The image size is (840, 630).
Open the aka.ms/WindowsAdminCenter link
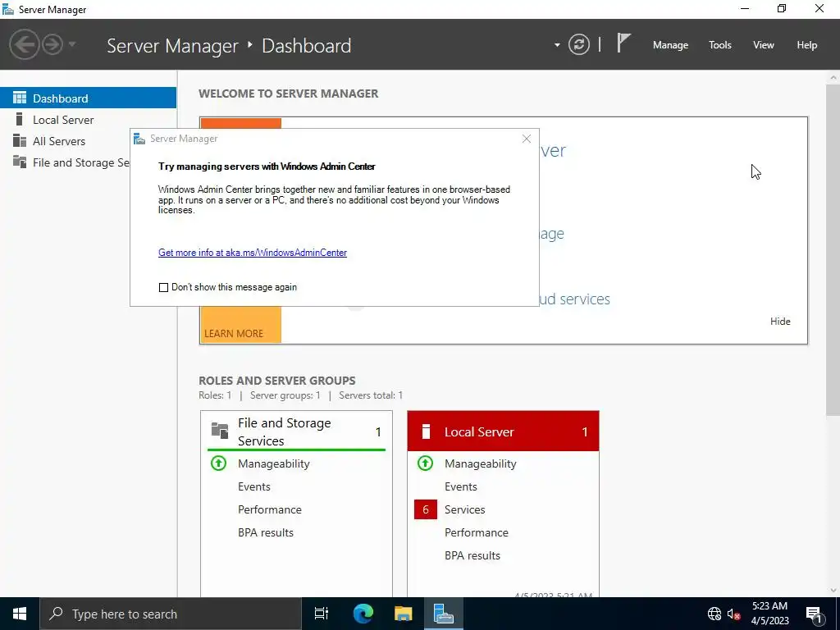click(253, 253)
